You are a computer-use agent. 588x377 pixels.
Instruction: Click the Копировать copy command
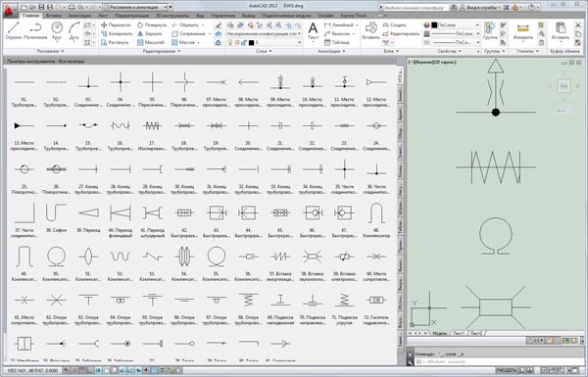[117, 33]
